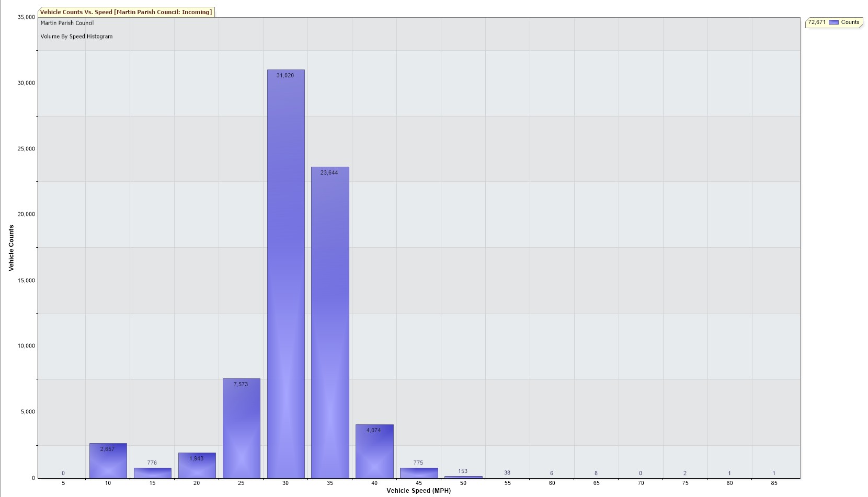Click the Martin Parish Council chart title
This screenshot has width=868, height=497.
67,23
